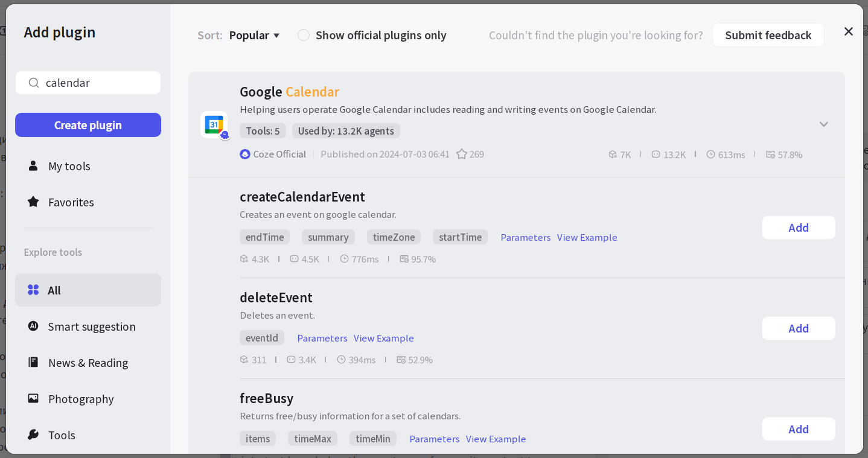Click the bot icon next to 13.2K

tap(656, 154)
